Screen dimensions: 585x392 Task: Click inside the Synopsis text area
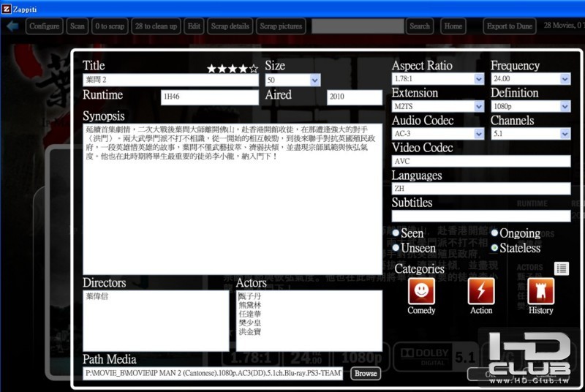pos(233,199)
